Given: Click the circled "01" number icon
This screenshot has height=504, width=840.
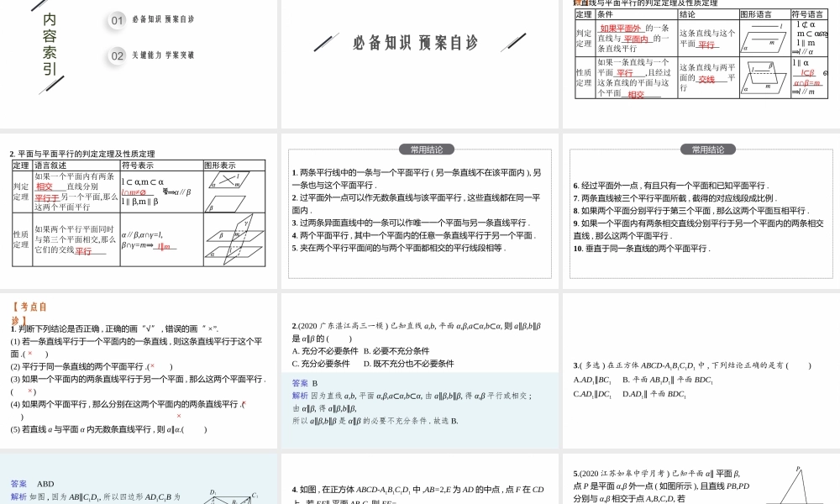Looking at the screenshot, I should [116, 21].
